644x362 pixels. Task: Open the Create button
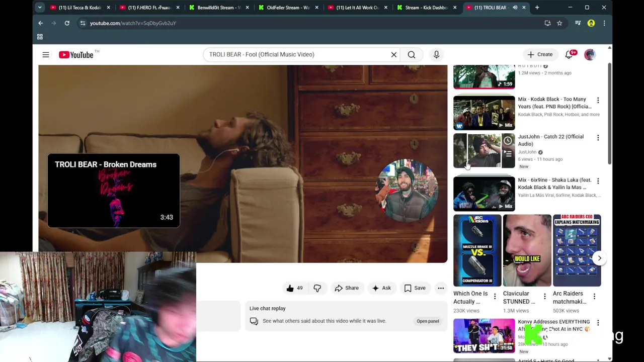(539, 54)
